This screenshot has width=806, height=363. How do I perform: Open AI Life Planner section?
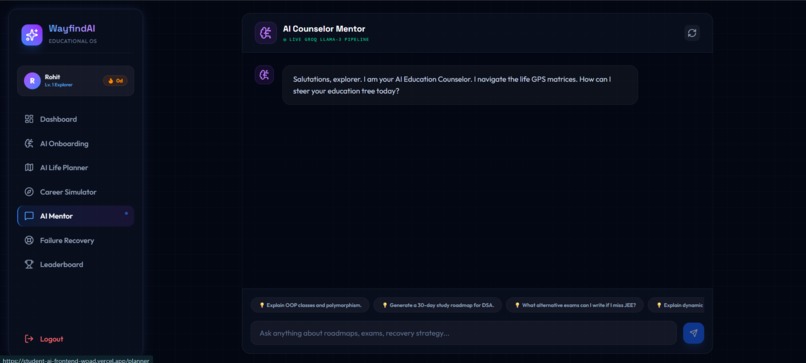pos(76,168)
